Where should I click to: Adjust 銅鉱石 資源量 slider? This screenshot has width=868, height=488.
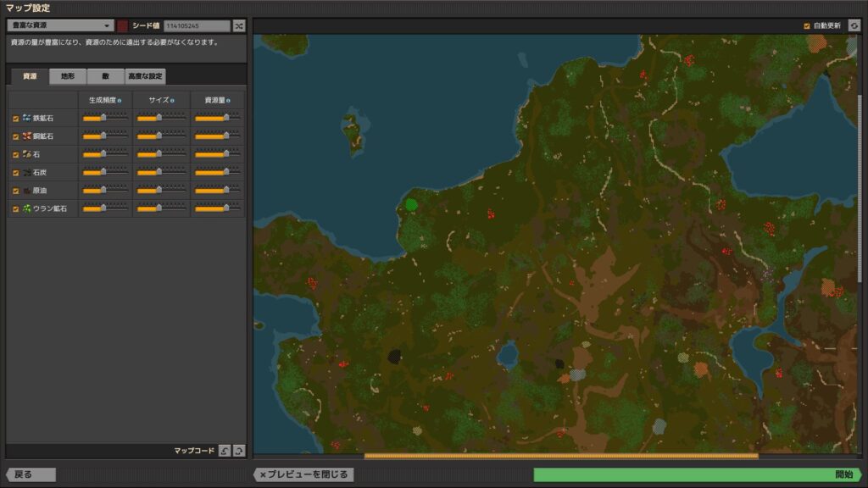click(x=218, y=136)
